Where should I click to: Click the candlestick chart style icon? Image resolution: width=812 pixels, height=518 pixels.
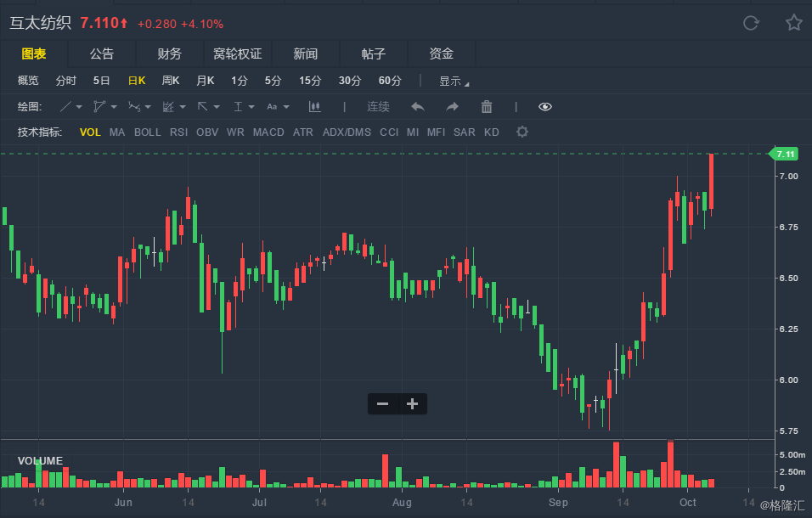(314, 107)
